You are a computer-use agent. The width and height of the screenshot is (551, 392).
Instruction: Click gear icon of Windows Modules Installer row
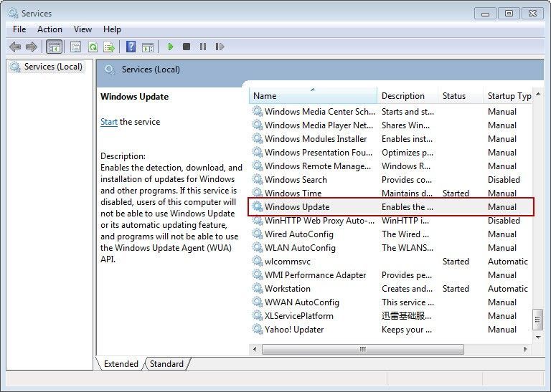click(x=258, y=138)
